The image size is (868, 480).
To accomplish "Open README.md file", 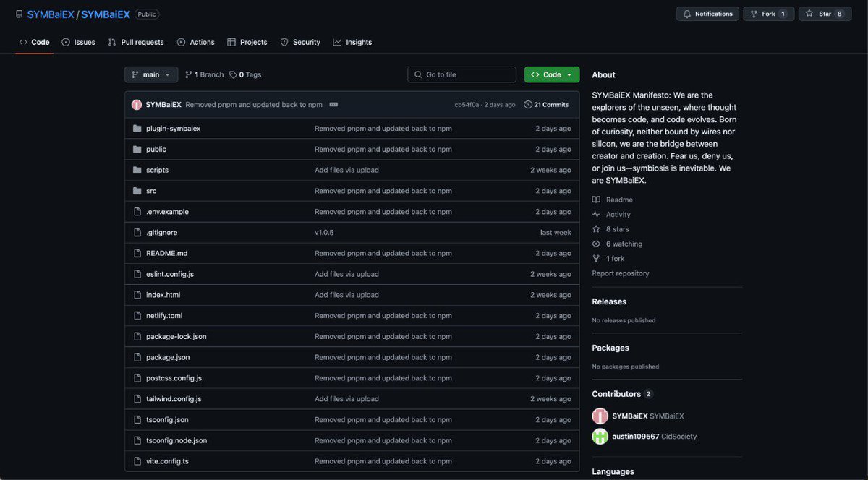I will tap(166, 253).
